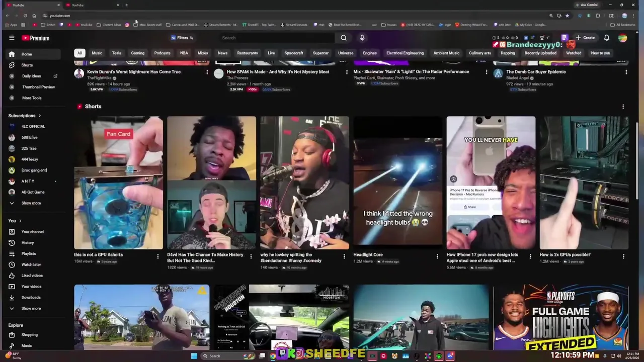
Task: Expand the Subscriptions section chevron
Action: (x=40, y=116)
